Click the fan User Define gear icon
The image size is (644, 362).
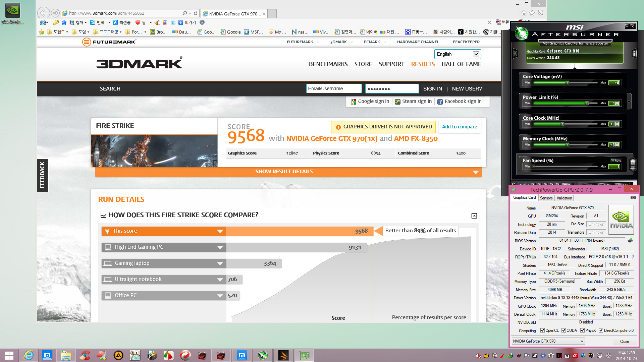click(x=633, y=164)
